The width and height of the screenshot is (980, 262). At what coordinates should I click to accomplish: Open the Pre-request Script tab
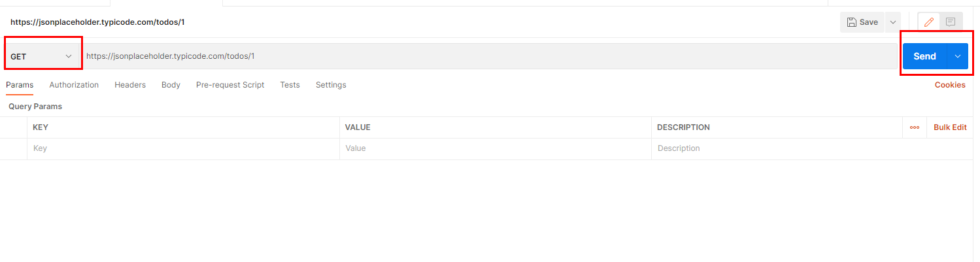point(230,85)
